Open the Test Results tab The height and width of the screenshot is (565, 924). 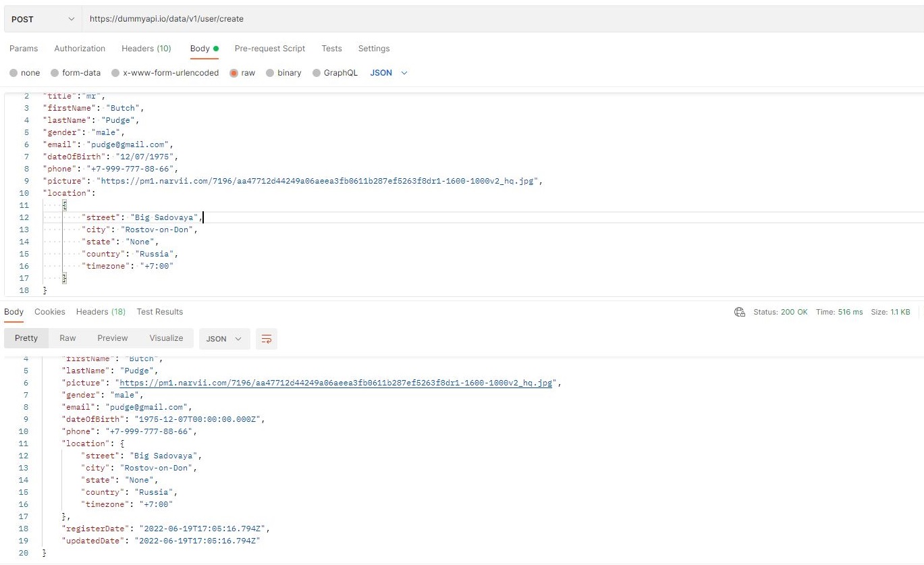[x=159, y=311]
